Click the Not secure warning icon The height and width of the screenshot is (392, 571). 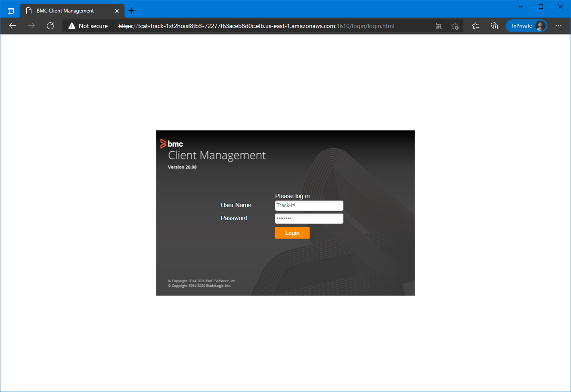72,26
